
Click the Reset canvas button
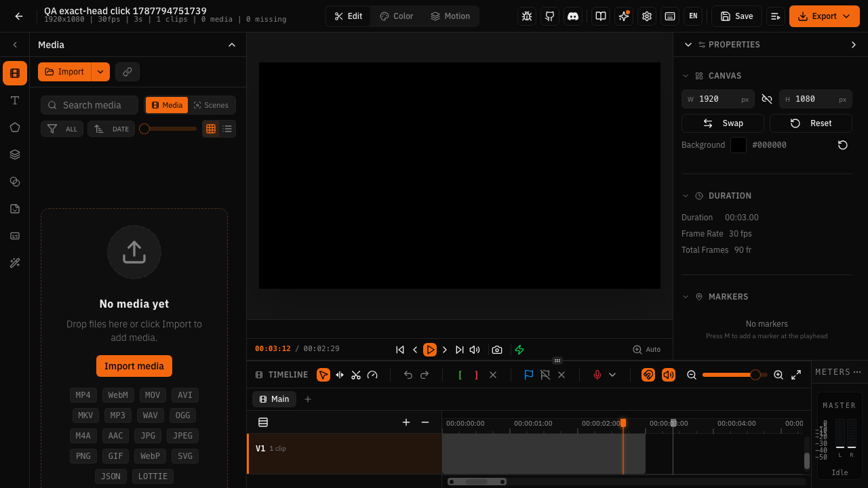pyautogui.click(x=811, y=123)
